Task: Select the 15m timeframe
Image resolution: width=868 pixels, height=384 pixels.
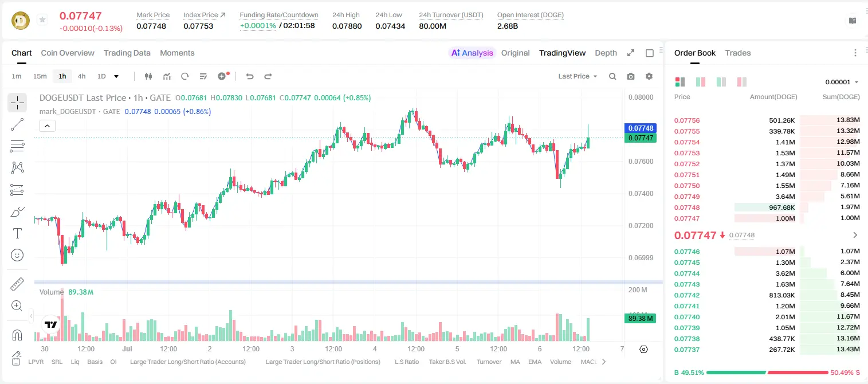Action: 40,76
